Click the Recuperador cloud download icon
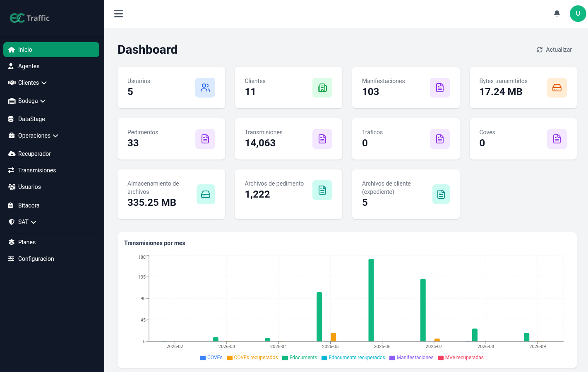This screenshot has width=588, height=372. point(12,154)
